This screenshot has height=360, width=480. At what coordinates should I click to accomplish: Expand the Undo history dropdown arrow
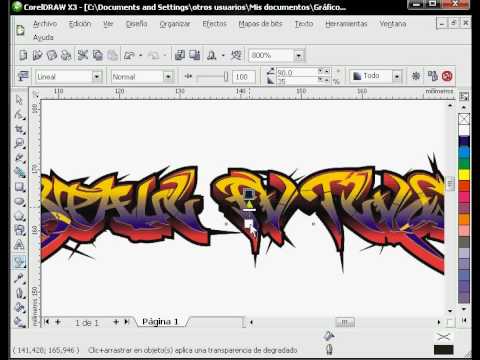click(x=141, y=55)
